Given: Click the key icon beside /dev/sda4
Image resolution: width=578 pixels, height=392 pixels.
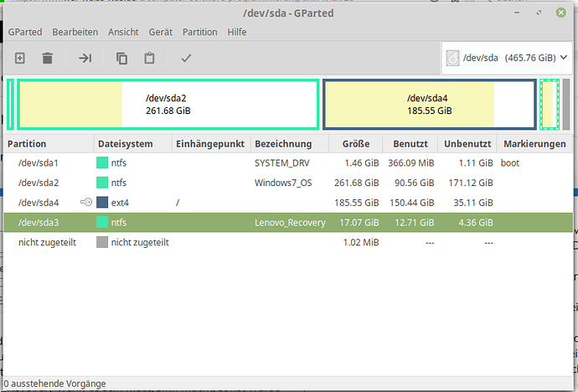Looking at the screenshot, I should 86,202.
